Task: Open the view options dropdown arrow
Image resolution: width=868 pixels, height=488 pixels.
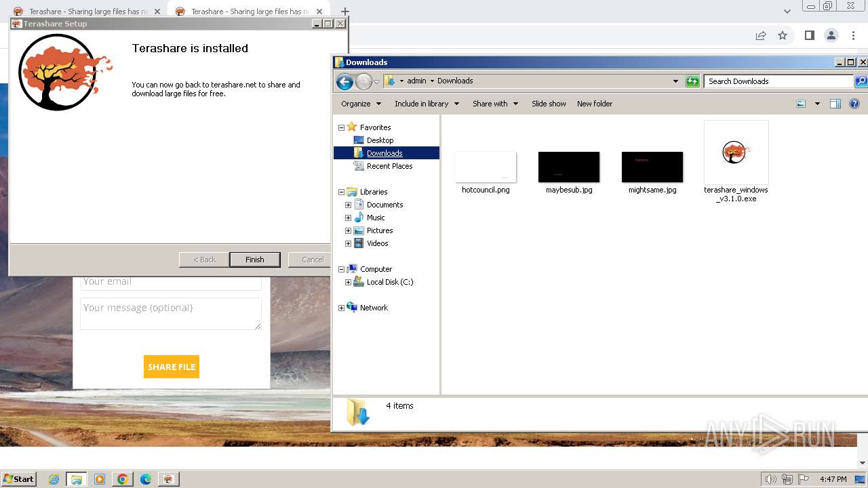Action: tap(817, 104)
